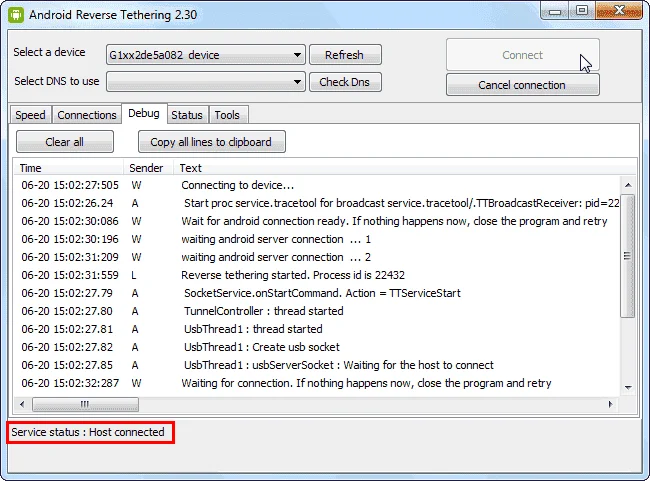Click the Sender column header
650x481 pixels.
point(148,168)
